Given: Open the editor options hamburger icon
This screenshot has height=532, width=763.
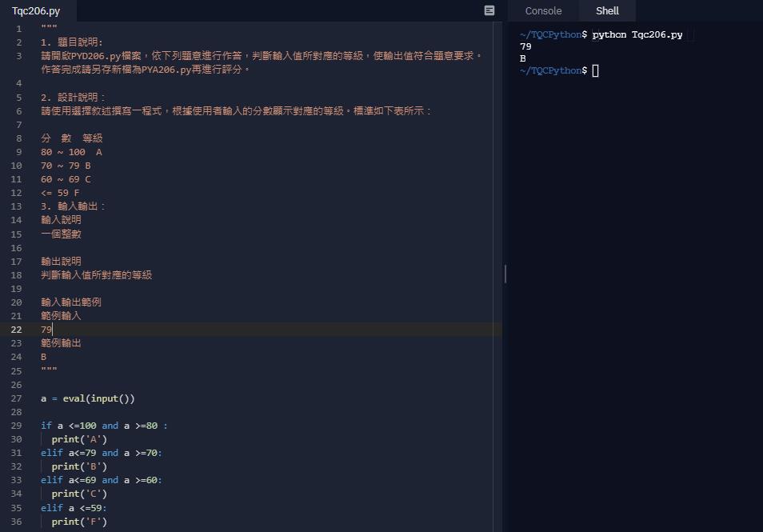Looking at the screenshot, I should tap(488, 9).
